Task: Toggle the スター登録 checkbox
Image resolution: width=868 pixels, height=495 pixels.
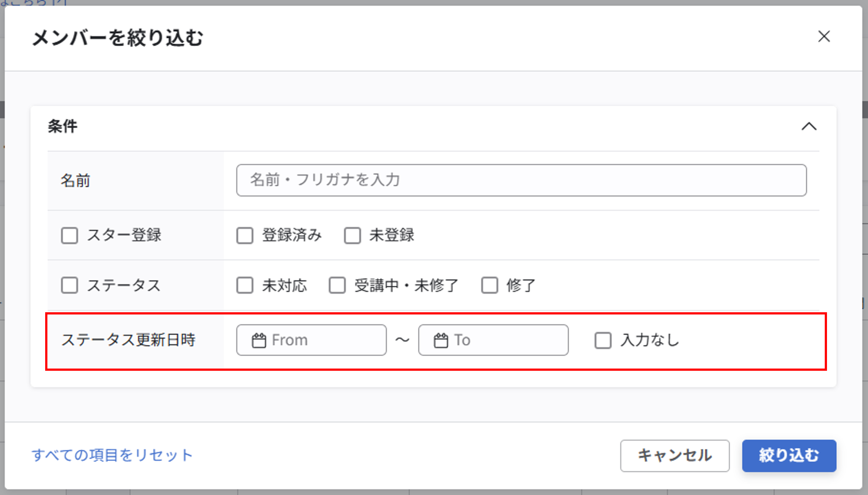Action: pos(70,236)
